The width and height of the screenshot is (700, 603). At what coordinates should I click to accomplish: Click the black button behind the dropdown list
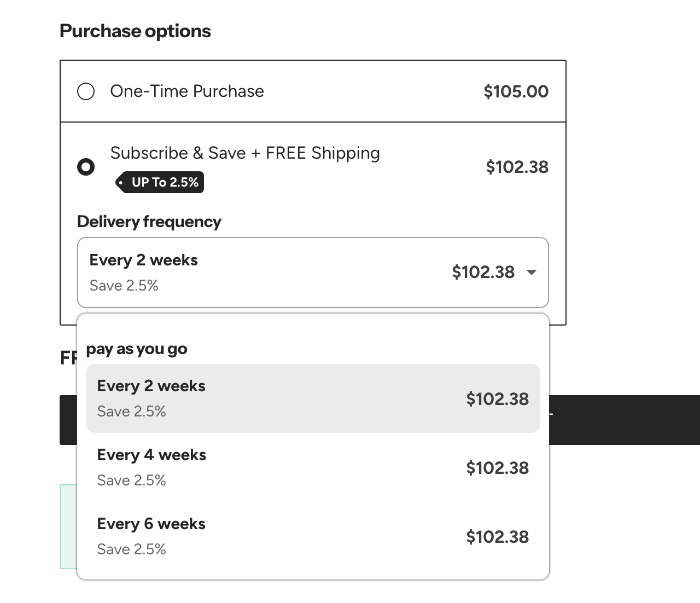point(623,420)
